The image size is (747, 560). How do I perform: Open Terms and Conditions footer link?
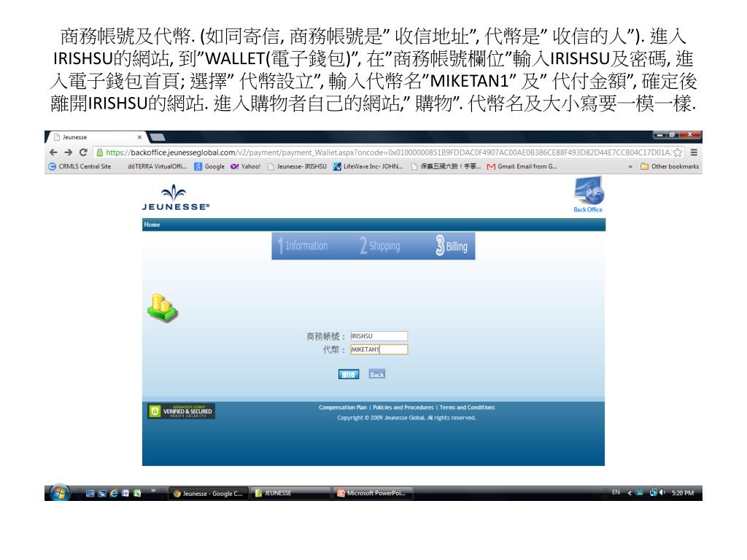467,407
